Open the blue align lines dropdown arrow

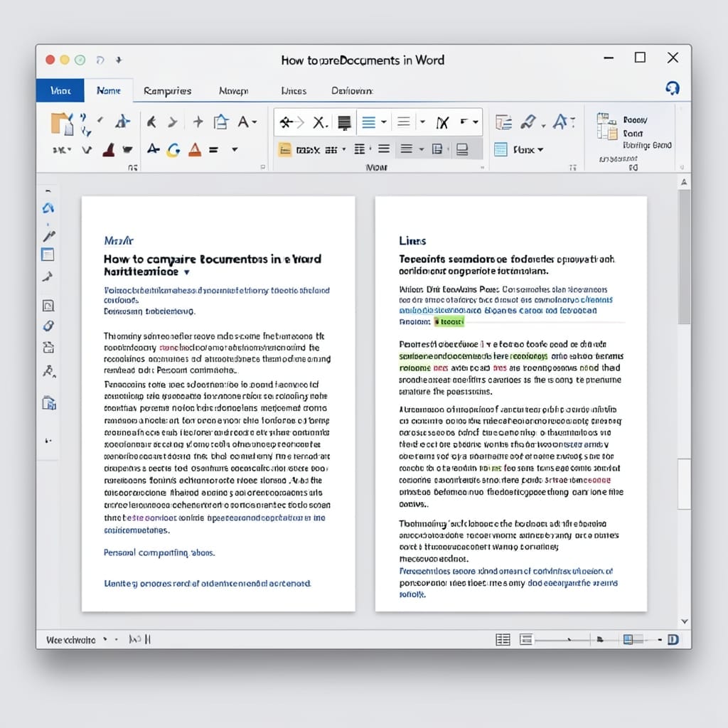pos(384,122)
